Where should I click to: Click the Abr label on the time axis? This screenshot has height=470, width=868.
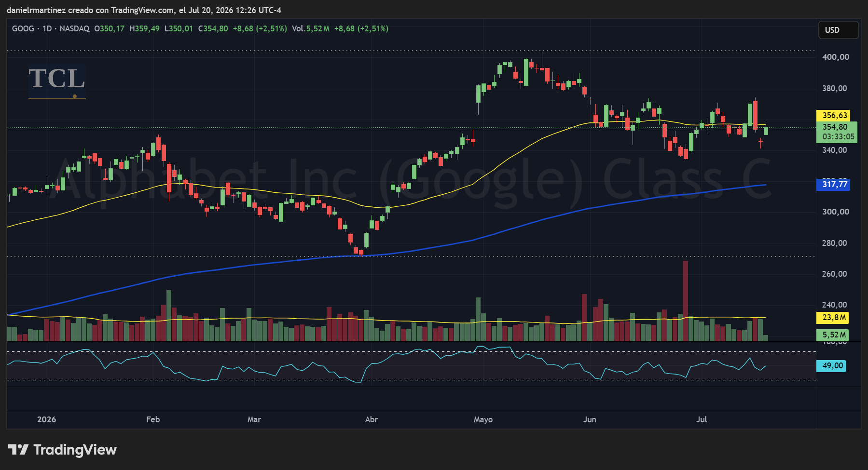pyautogui.click(x=372, y=419)
